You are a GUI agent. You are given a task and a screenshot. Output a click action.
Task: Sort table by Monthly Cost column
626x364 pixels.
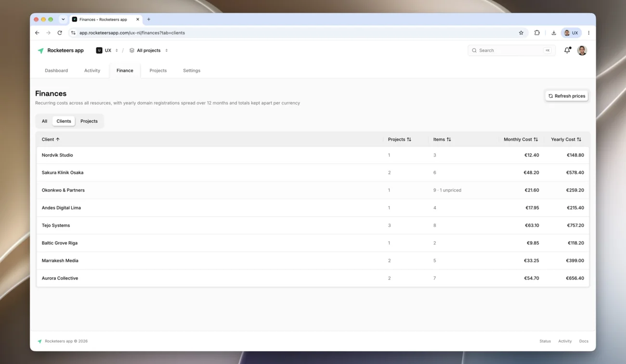(x=521, y=139)
